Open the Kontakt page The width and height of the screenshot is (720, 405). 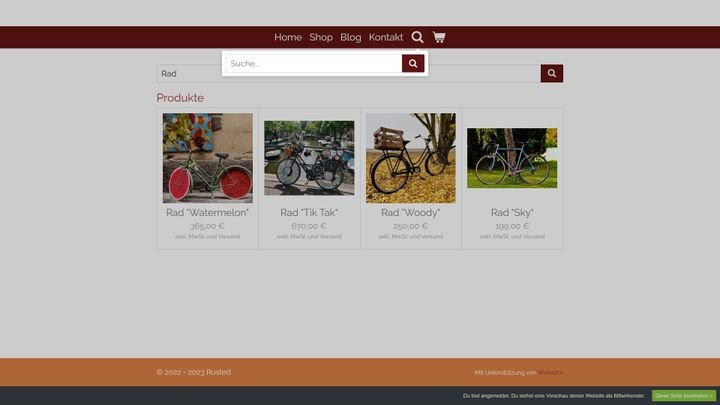[x=386, y=37]
